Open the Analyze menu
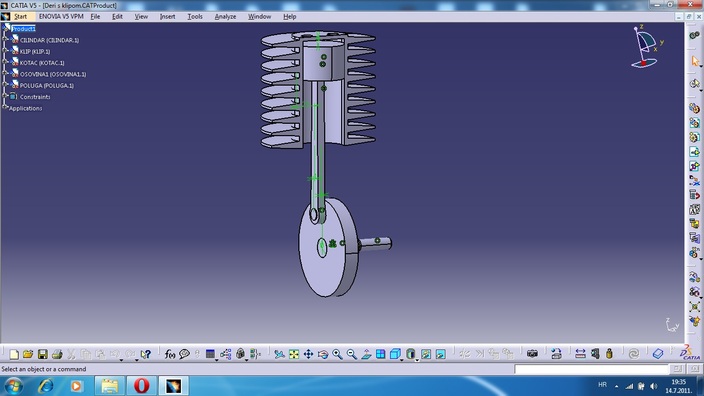The height and width of the screenshot is (396, 704). pos(225,17)
